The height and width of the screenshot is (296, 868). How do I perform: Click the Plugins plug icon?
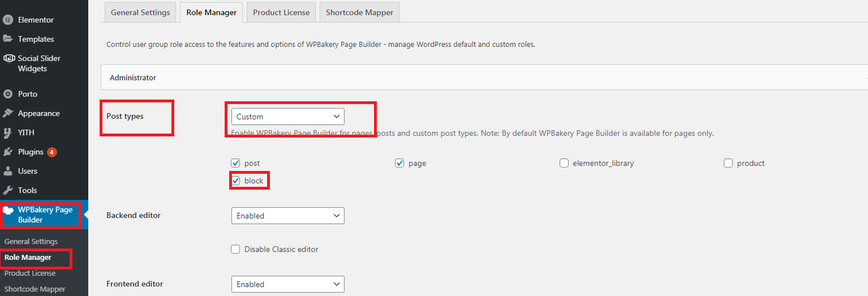pyautogui.click(x=7, y=152)
